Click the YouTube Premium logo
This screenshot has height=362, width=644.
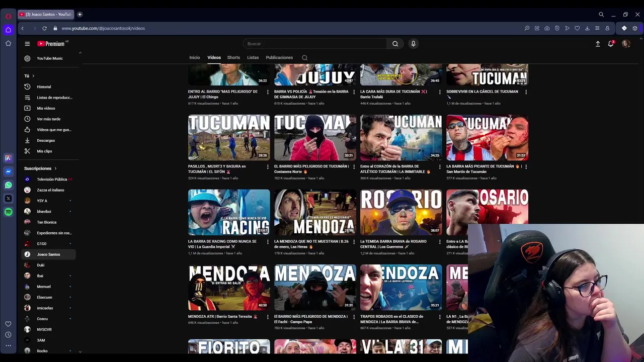(x=51, y=44)
